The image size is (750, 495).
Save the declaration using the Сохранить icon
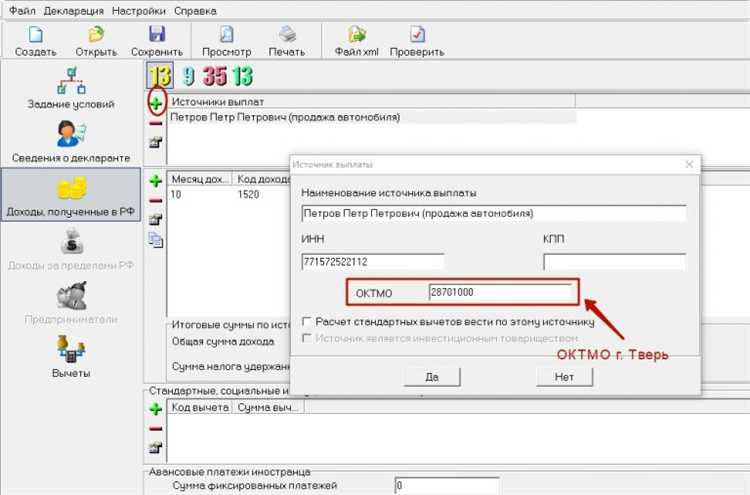pos(156,39)
